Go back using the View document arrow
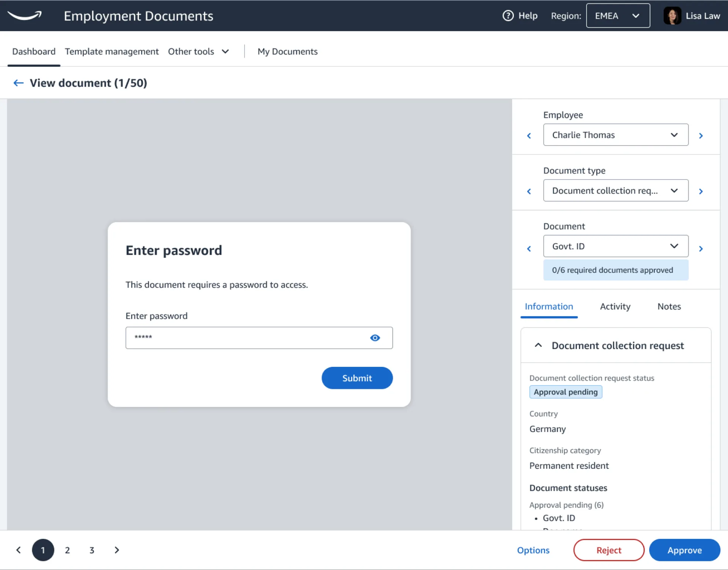 18,83
